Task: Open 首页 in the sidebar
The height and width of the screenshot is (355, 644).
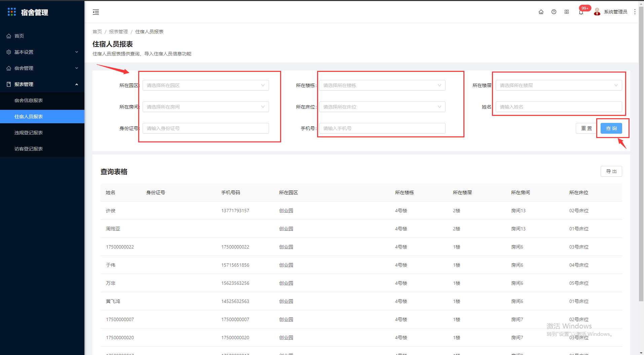Action: click(x=42, y=36)
